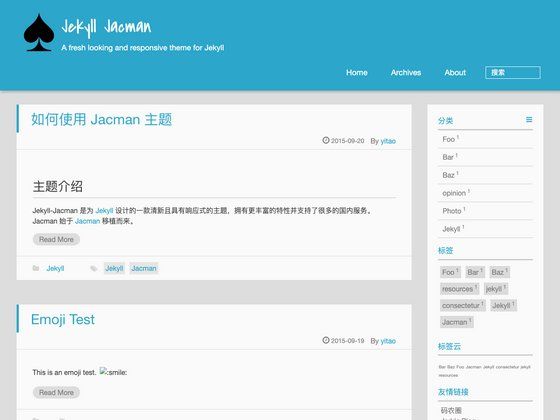The height and width of the screenshot is (420, 560).
Task: Focus the 搜索 search field
Action: pyautogui.click(x=512, y=72)
